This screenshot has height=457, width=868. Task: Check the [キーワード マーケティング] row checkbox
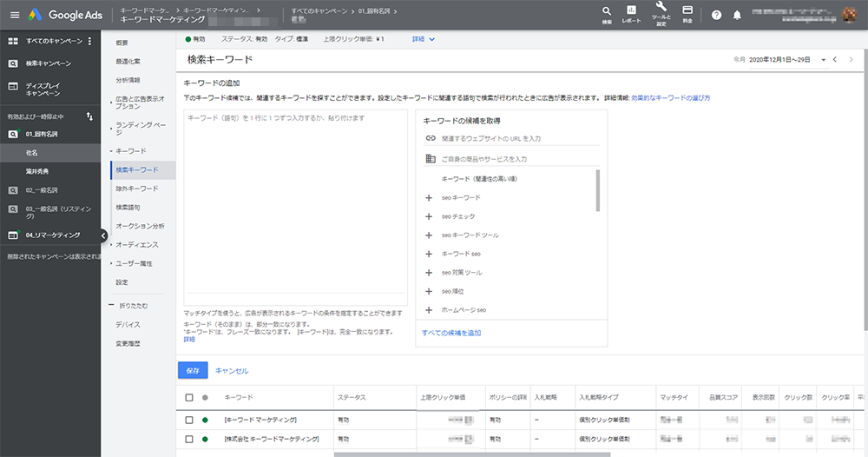click(188, 420)
